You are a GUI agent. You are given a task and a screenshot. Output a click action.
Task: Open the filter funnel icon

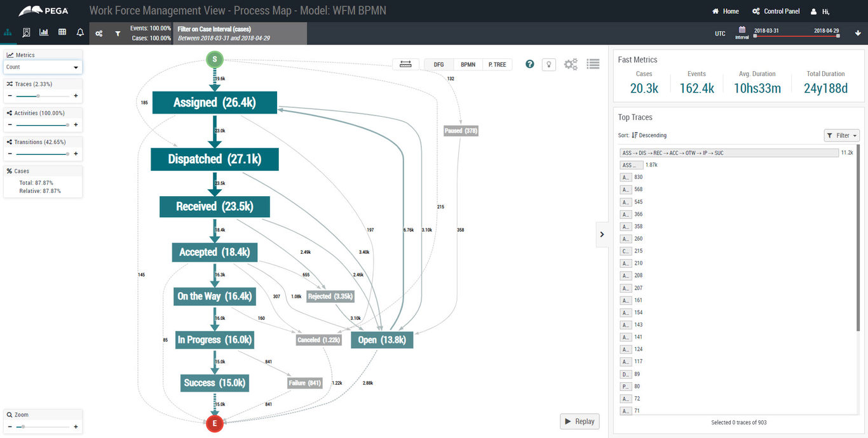(118, 33)
